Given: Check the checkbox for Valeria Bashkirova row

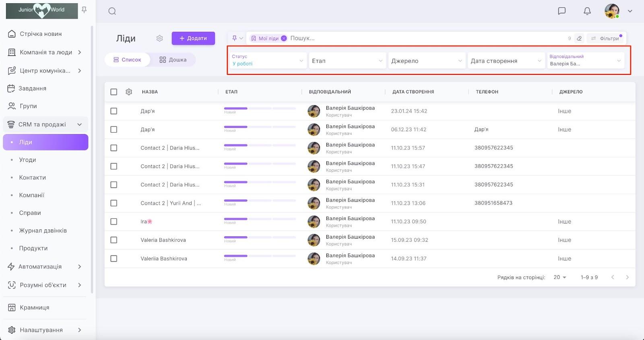Looking at the screenshot, I should (x=114, y=240).
